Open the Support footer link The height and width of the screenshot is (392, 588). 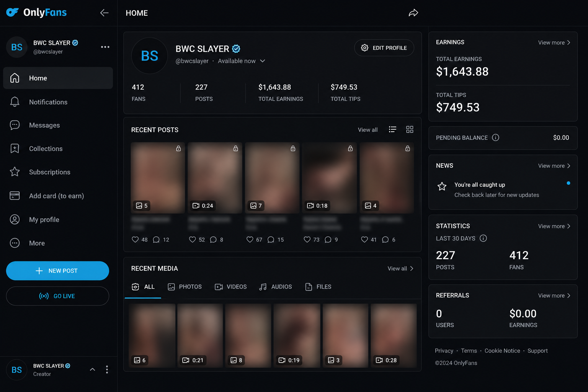537,351
